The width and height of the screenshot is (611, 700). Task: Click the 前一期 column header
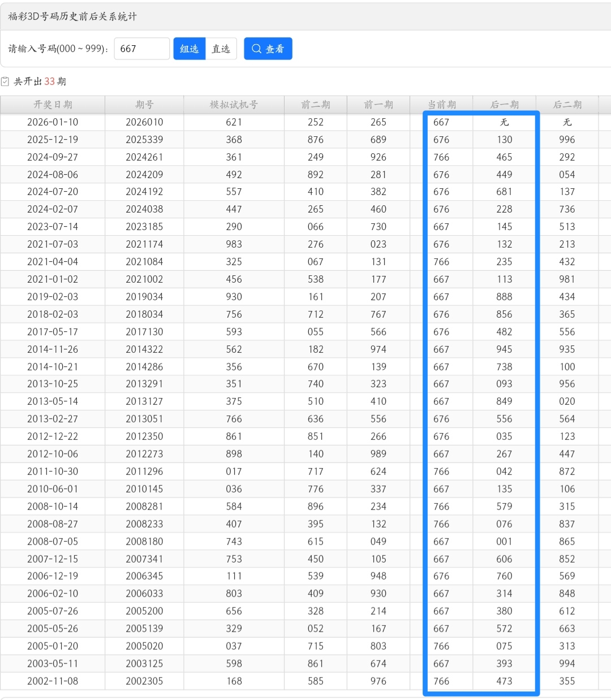click(x=378, y=105)
